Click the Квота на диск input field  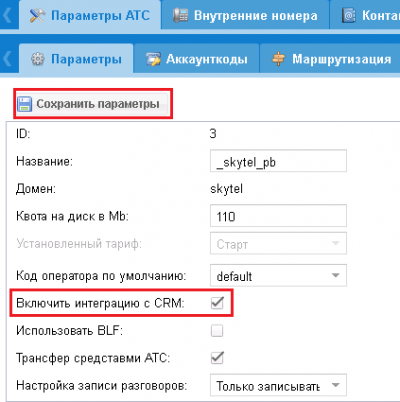278,216
